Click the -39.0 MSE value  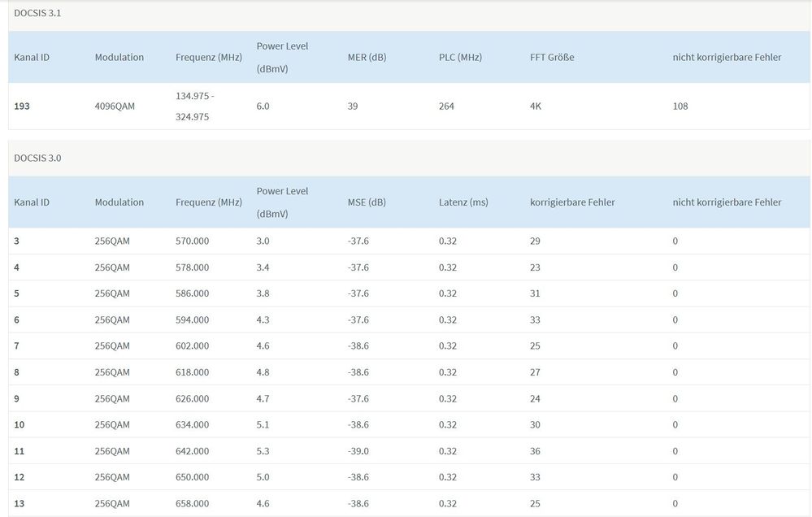pos(358,451)
